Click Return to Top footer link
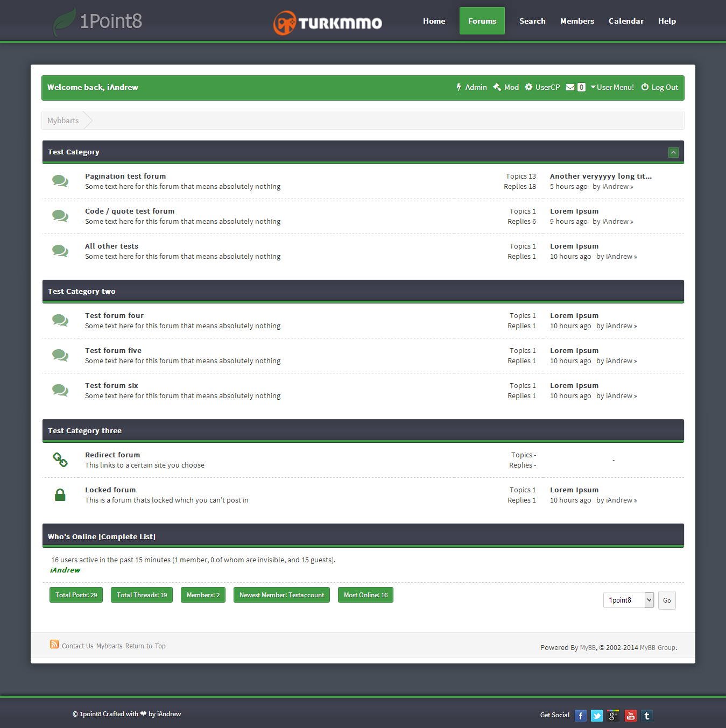This screenshot has height=728, width=726. pos(145,646)
